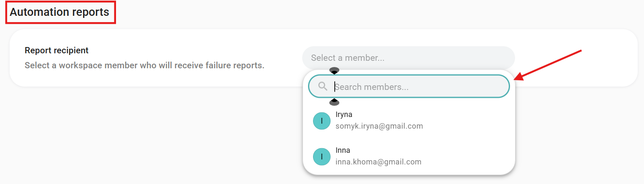Viewport: 644px width, 184px height.
Task: Select the email inna.khoma@gmail.com
Action: coord(378,162)
